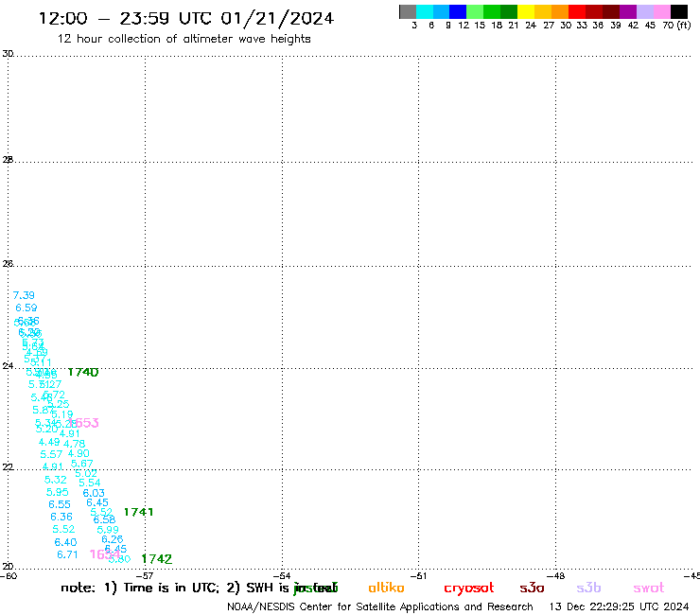Viewport: 700px width, 615px height.
Task: Click the wave height value 4.78
Action: (x=74, y=444)
